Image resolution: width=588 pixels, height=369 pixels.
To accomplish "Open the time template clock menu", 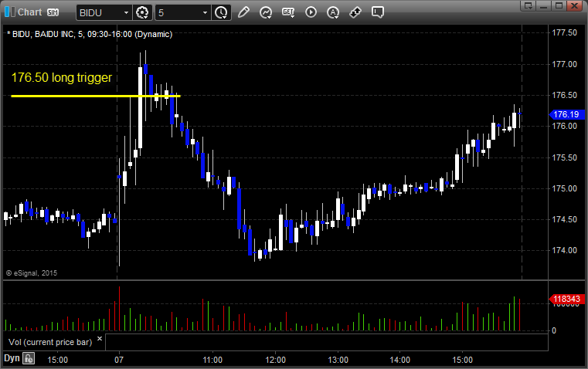I will (x=221, y=12).
